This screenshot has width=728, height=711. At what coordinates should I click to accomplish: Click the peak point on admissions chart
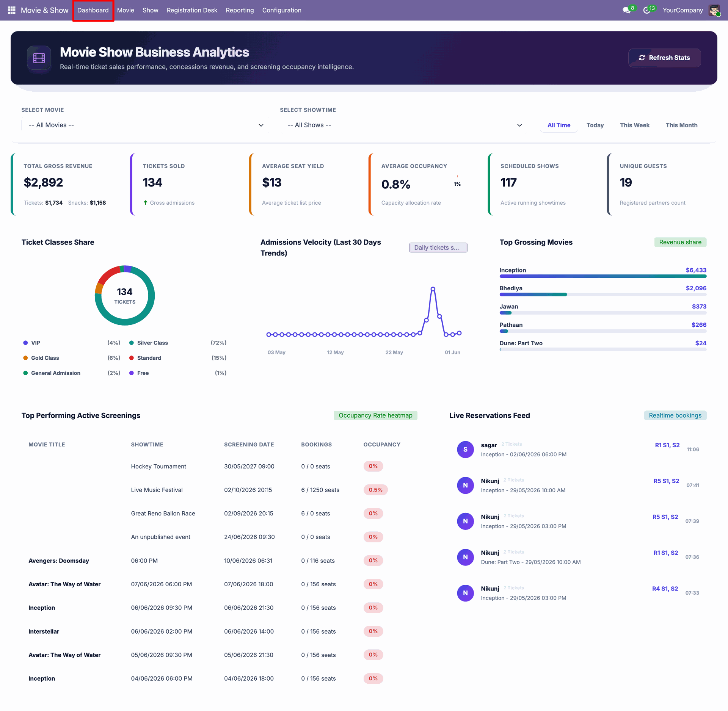(x=433, y=289)
